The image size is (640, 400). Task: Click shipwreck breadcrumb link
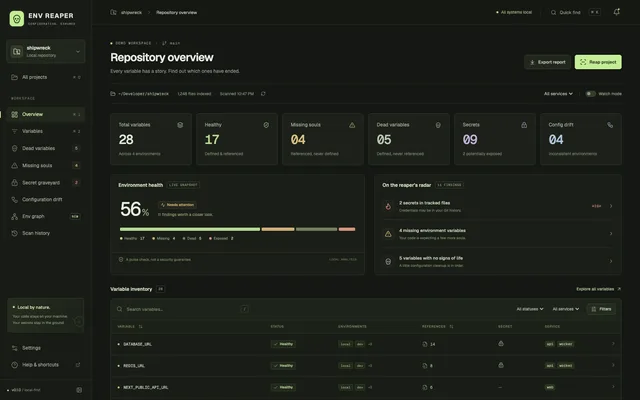click(131, 13)
